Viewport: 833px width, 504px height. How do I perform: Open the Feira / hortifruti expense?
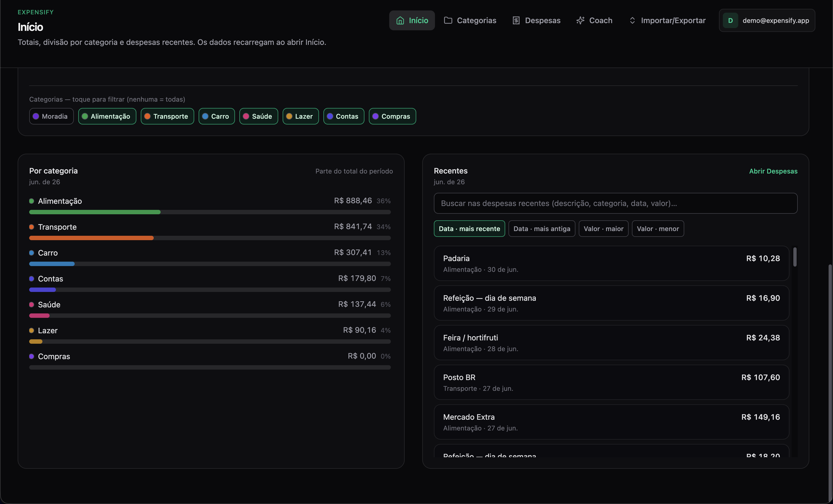[612, 342]
